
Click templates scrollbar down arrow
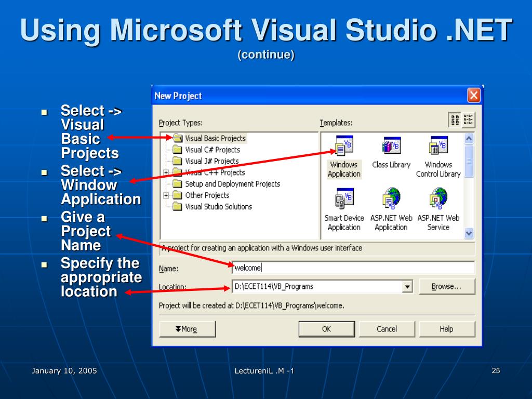click(469, 233)
